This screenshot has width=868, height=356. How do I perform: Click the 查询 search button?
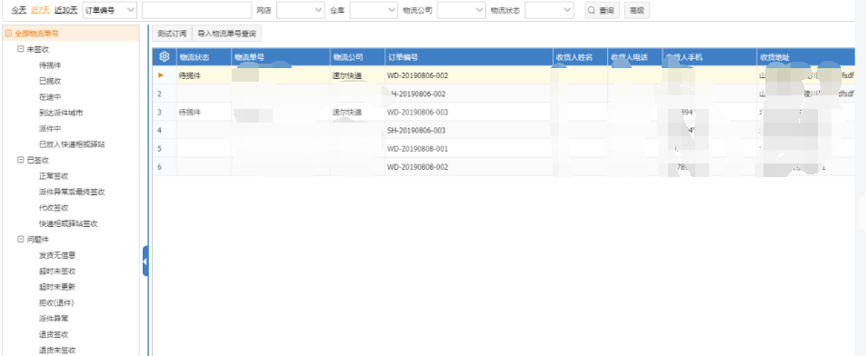tap(603, 11)
